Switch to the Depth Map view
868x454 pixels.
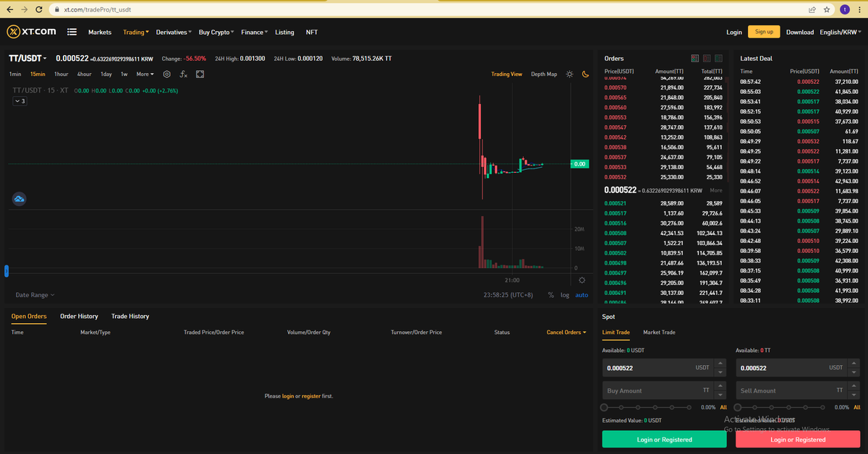point(544,74)
